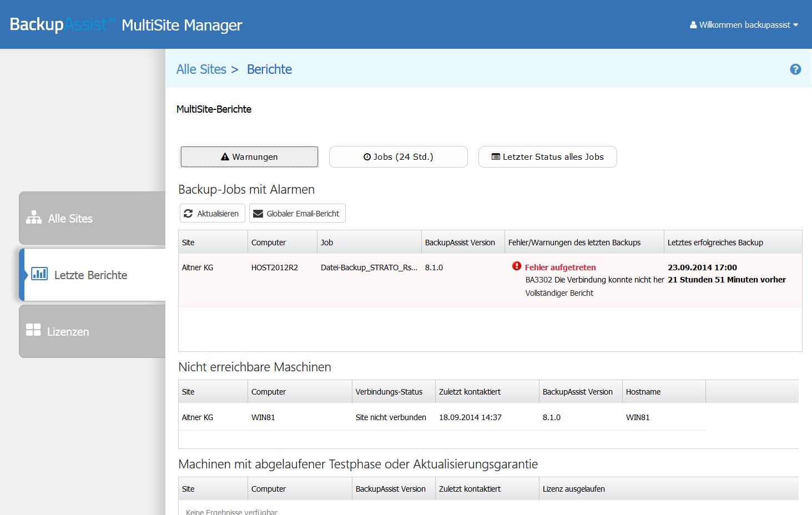812x515 pixels.
Task: Click Fehler/Warnungen des letzten Backups header
Action: (x=584, y=243)
